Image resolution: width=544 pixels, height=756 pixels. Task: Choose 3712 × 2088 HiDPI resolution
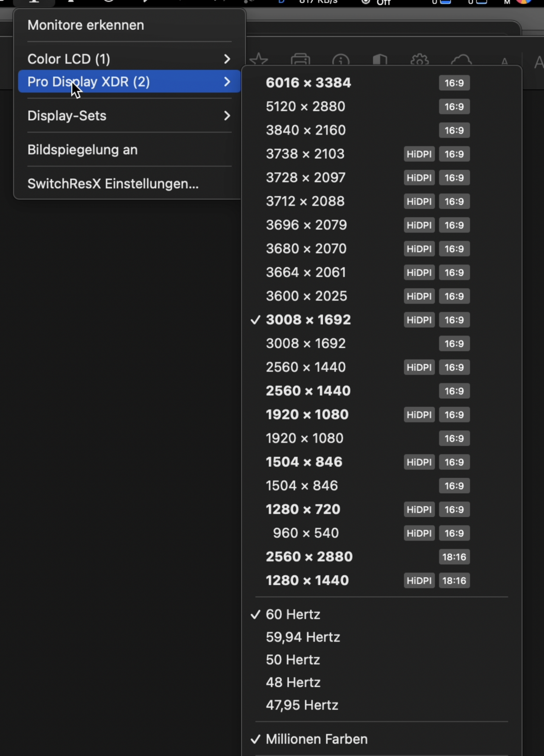(381, 201)
